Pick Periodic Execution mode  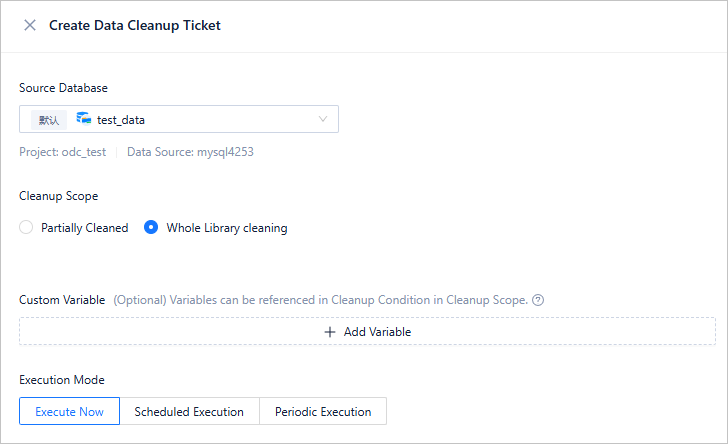[x=323, y=412]
